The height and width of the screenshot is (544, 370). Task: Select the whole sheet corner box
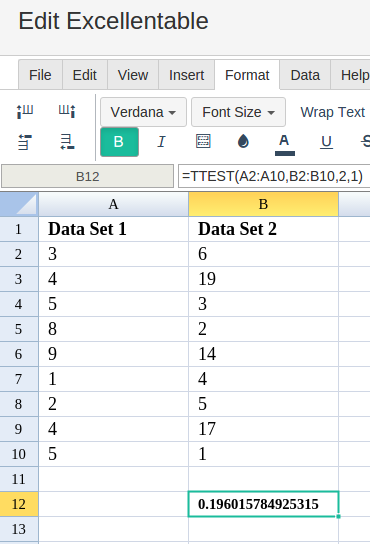pyautogui.click(x=19, y=204)
